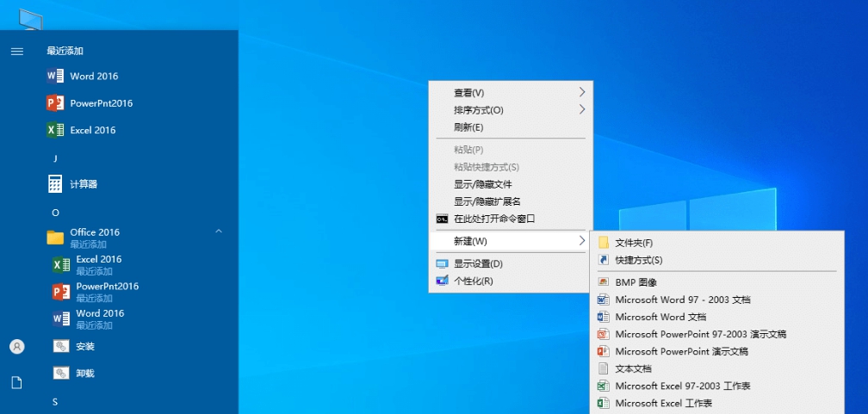Click the 安装 shortcut icon
868x414 pixels.
click(61, 347)
